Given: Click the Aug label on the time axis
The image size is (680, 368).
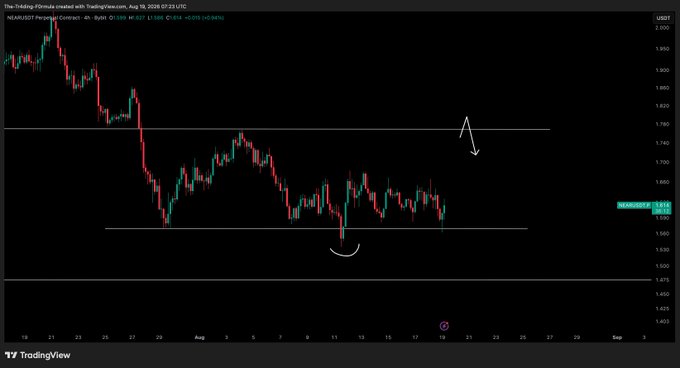Looking at the screenshot, I should coord(199,337).
